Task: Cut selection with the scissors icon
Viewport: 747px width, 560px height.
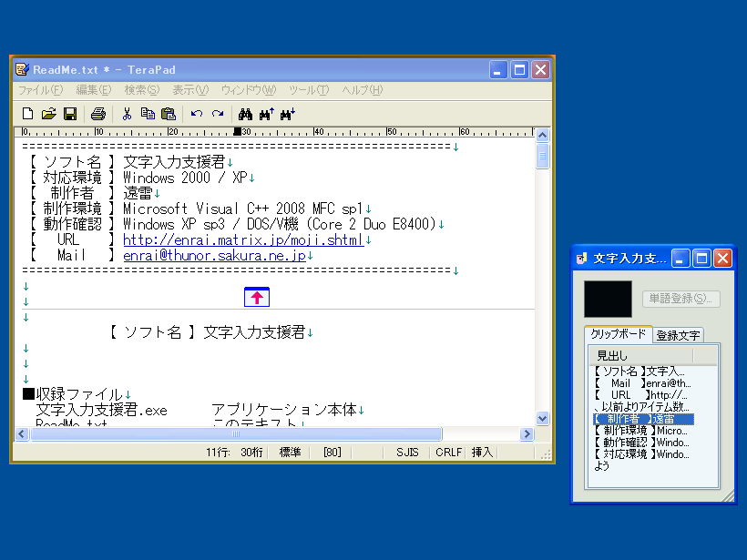Action: 127,114
